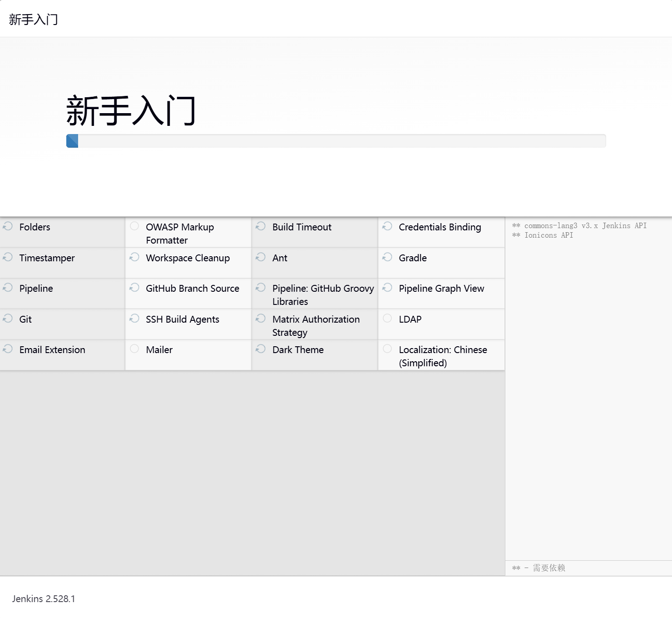The width and height of the screenshot is (672, 618).
Task: Click the spinner icon beside Dark Theme
Action: pyautogui.click(x=261, y=349)
